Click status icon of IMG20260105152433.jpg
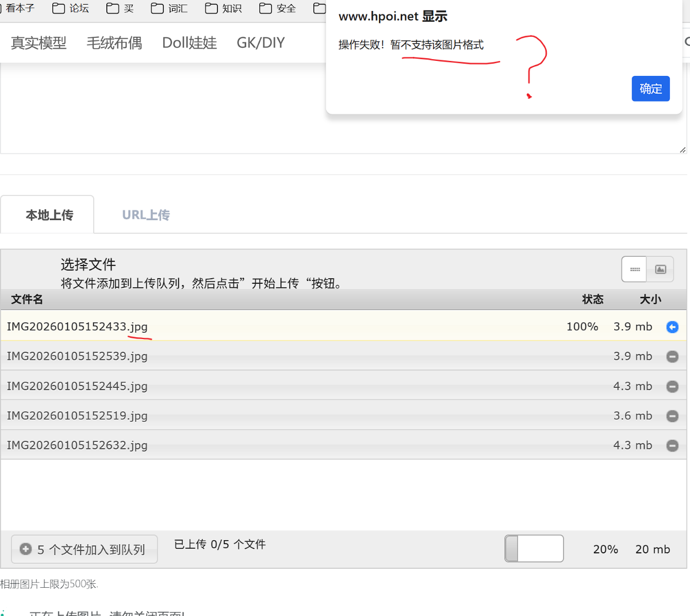The image size is (690, 616). coord(672,327)
